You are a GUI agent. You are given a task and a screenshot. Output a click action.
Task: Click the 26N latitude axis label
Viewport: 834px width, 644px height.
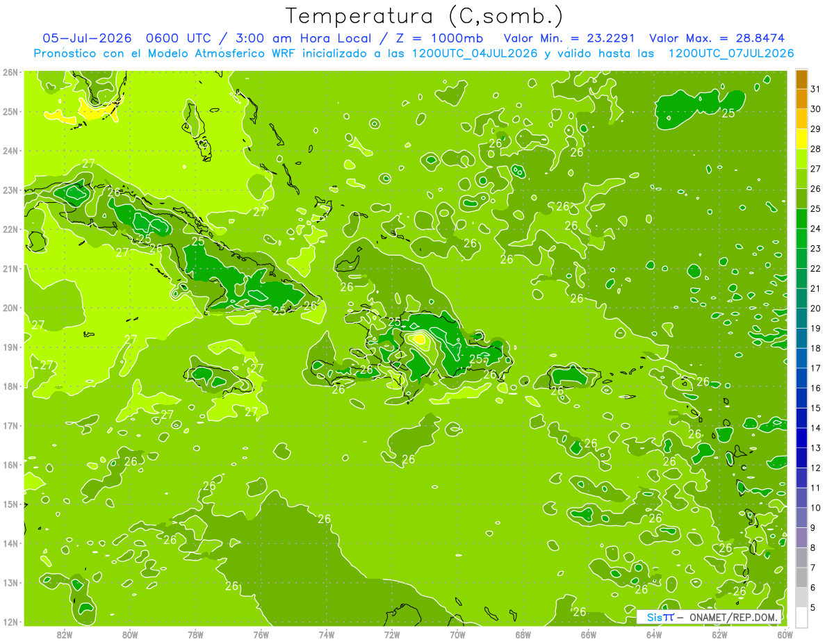[10, 72]
